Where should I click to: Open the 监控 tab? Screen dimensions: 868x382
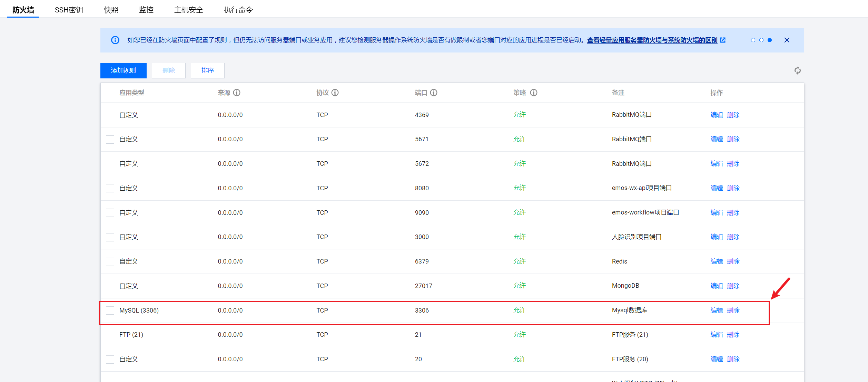click(146, 10)
